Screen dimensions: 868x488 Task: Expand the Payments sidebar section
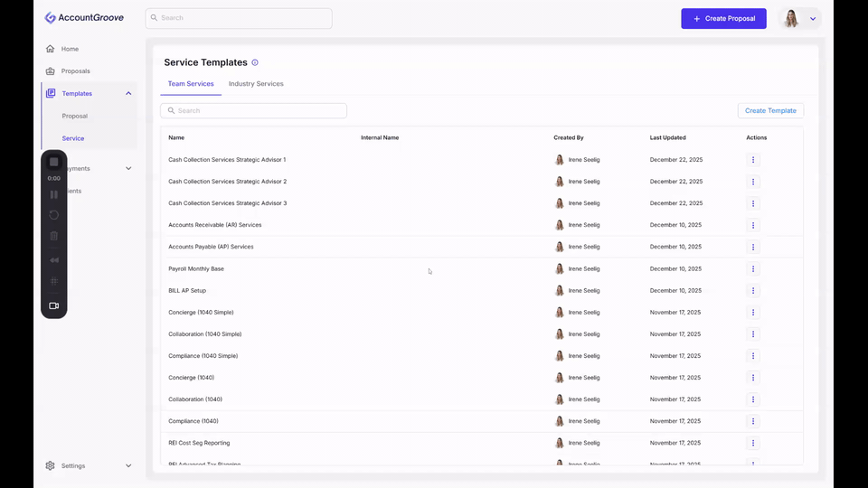[128, 168]
